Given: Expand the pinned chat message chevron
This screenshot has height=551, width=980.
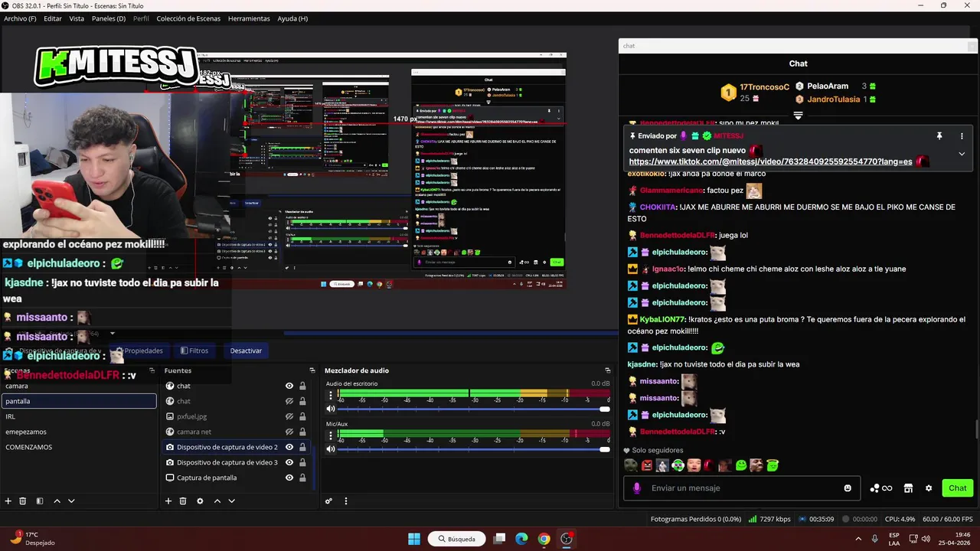Looking at the screenshot, I should click(x=962, y=154).
